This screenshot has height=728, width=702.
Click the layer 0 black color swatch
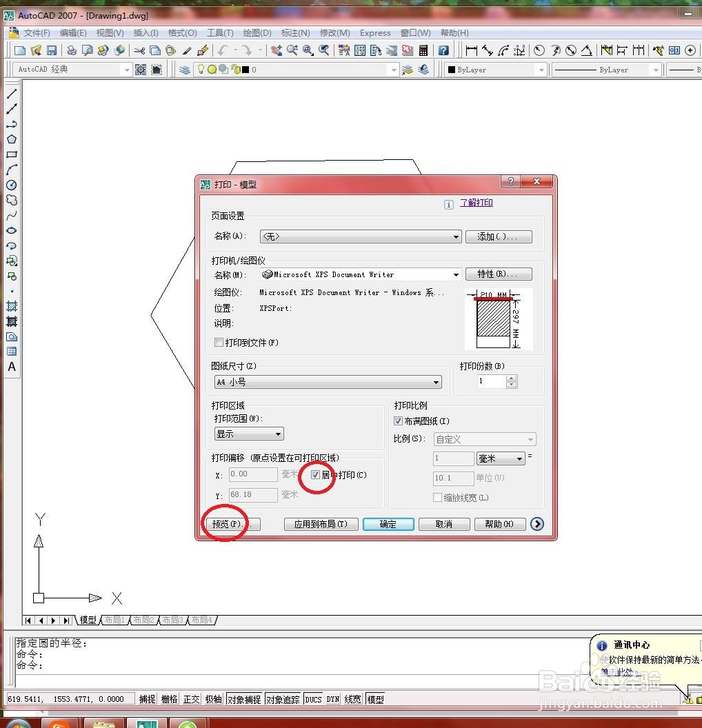pyautogui.click(x=245, y=70)
